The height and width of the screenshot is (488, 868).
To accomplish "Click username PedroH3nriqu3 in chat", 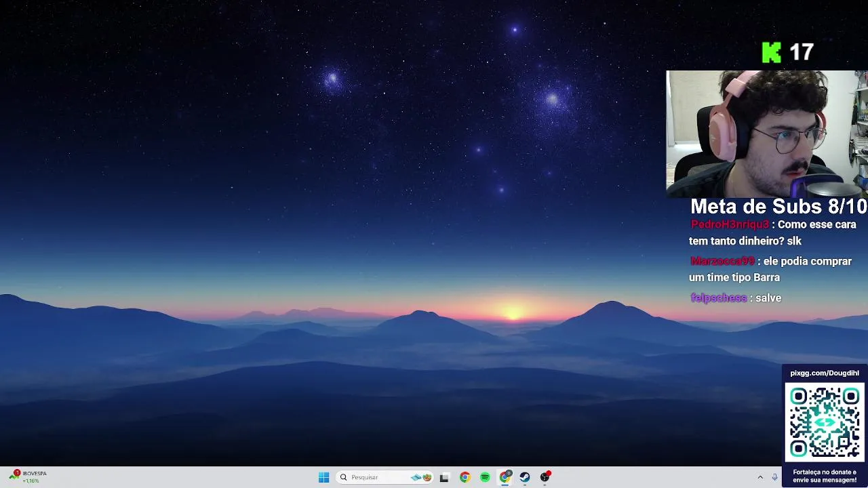I will click(730, 224).
